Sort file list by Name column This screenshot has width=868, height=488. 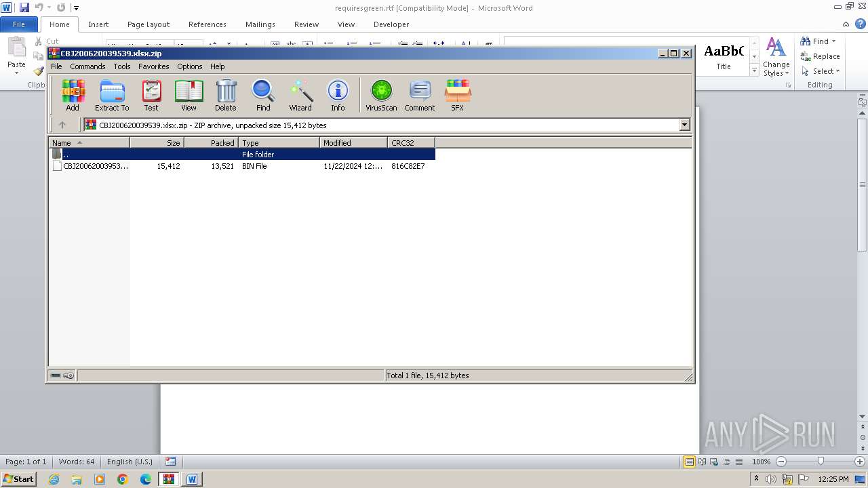[x=89, y=142]
